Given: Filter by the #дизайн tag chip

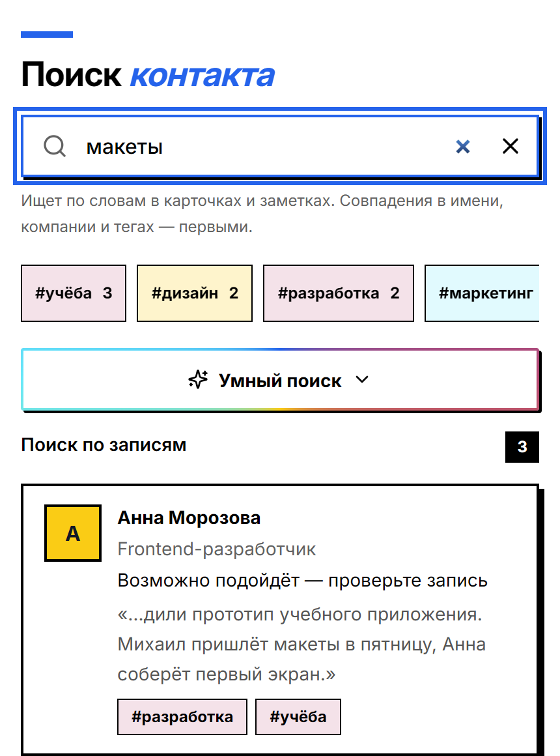Looking at the screenshot, I should click(195, 293).
